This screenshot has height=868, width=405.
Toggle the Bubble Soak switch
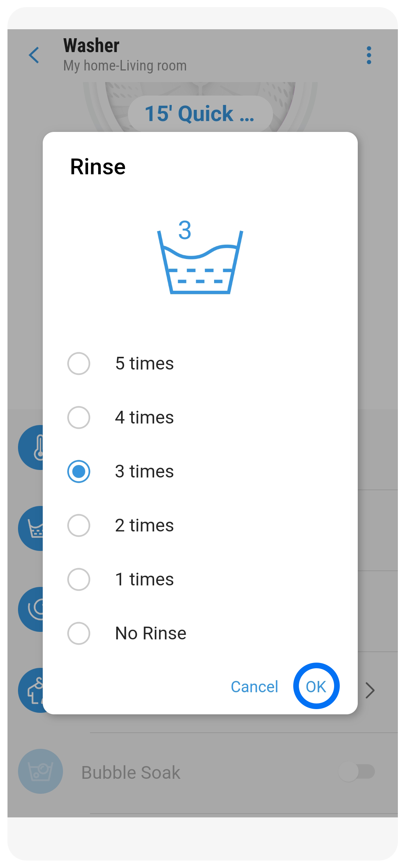[x=357, y=772]
